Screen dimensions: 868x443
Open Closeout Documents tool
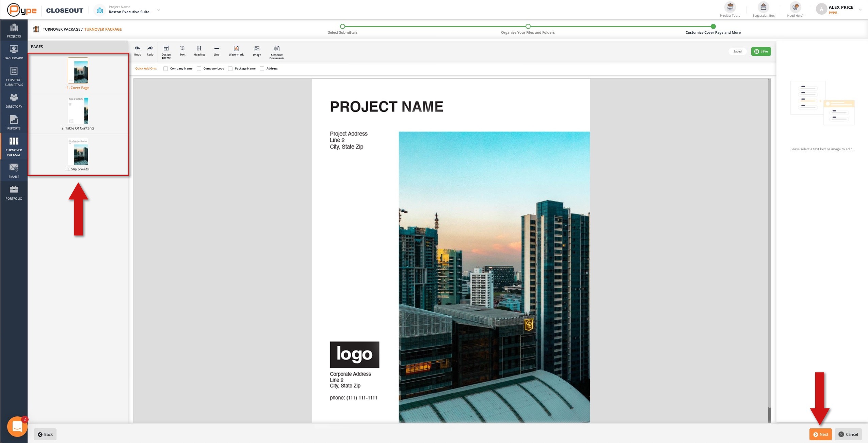[x=277, y=48]
